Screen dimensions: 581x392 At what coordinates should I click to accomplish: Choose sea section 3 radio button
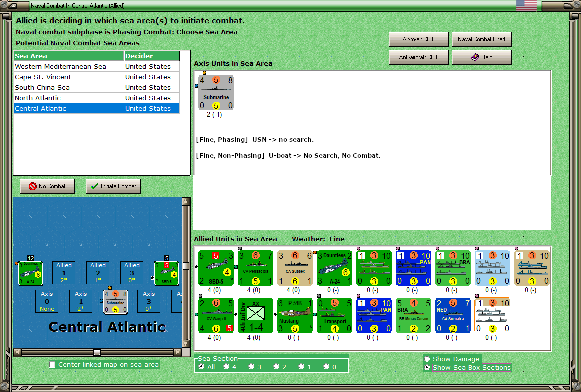252,367
